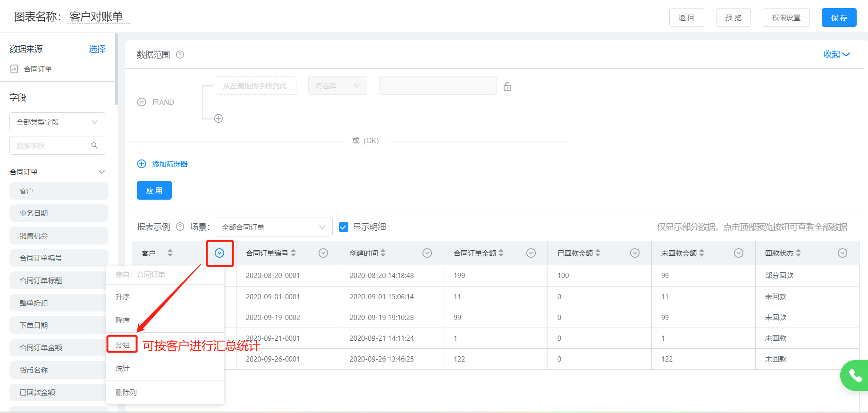The height and width of the screenshot is (413, 868).
Task: Open the 请选择 operator dropdown
Action: click(x=337, y=85)
